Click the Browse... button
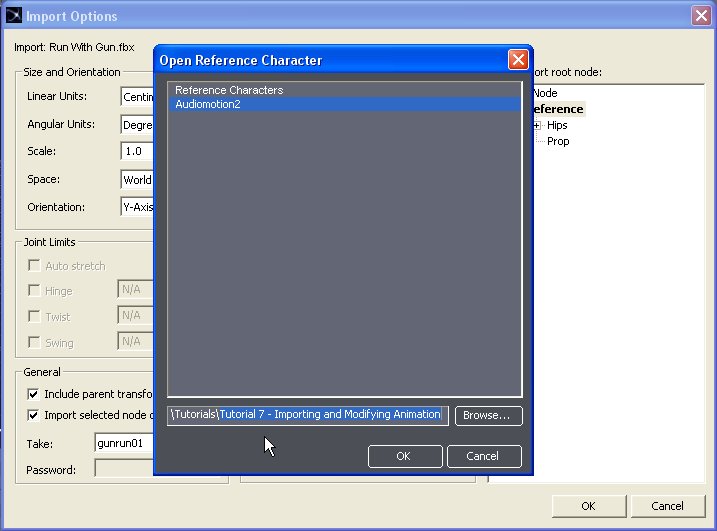Screen dimensions: 717x531 click(x=488, y=415)
